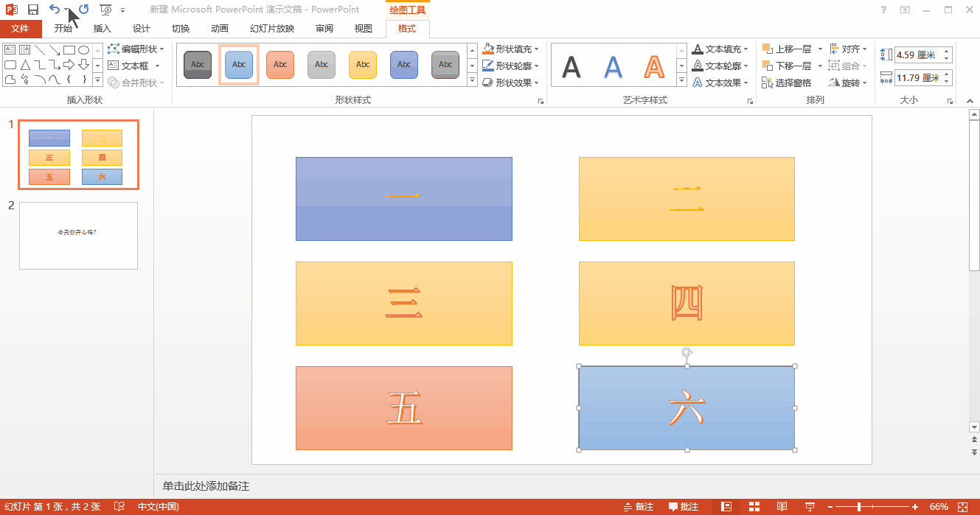Select the orange Abc shape style swatch

(280, 65)
